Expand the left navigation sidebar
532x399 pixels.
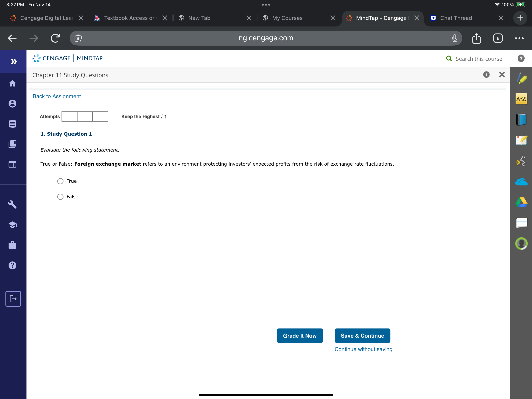click(14, 62)
